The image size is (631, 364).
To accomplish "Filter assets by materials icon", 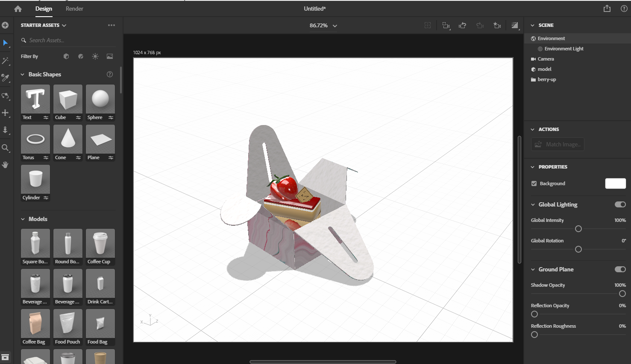I will (x=81, y=56).
